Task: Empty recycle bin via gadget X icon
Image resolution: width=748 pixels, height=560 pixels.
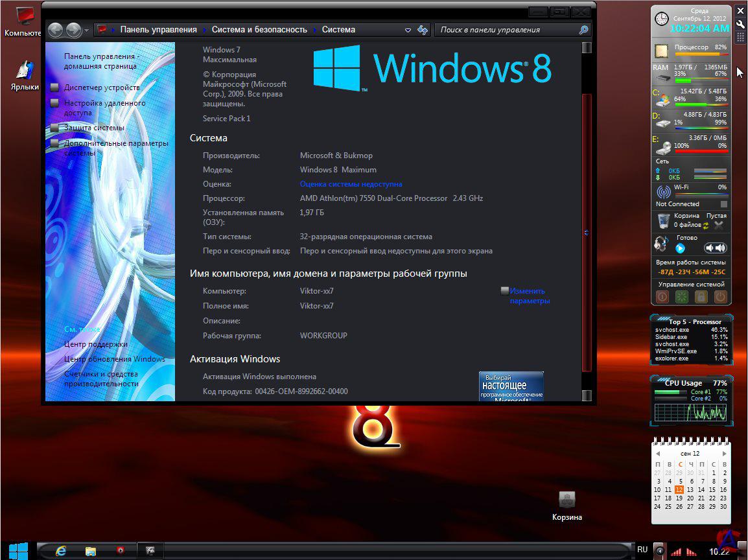Action: (x=718, y=225)
